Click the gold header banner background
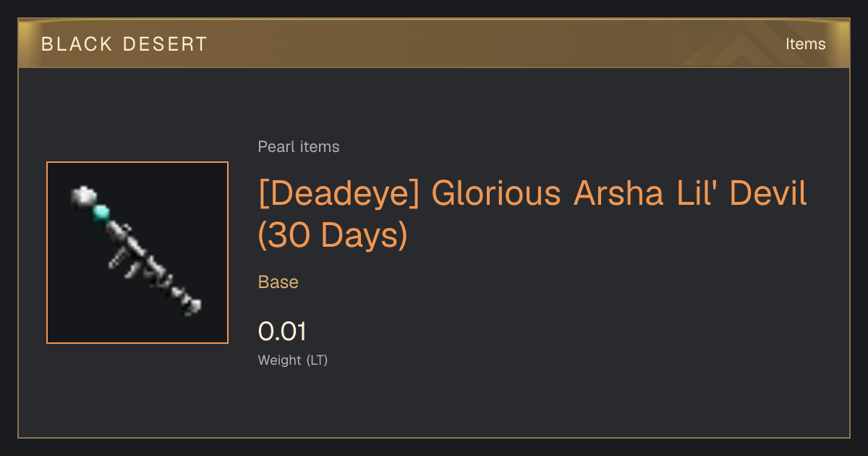This screenshot has height=456, width=868. tap(434, 43)
